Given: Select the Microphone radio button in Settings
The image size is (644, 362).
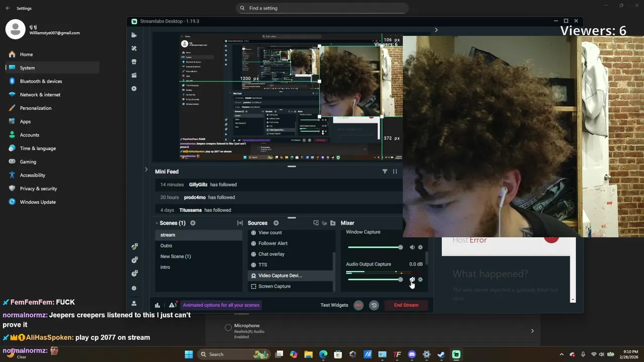Looking at the screenshot, I should click(228, 327).
